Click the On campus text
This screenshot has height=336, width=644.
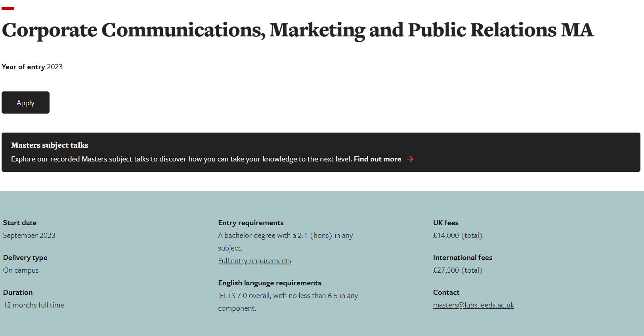[21, 270]
